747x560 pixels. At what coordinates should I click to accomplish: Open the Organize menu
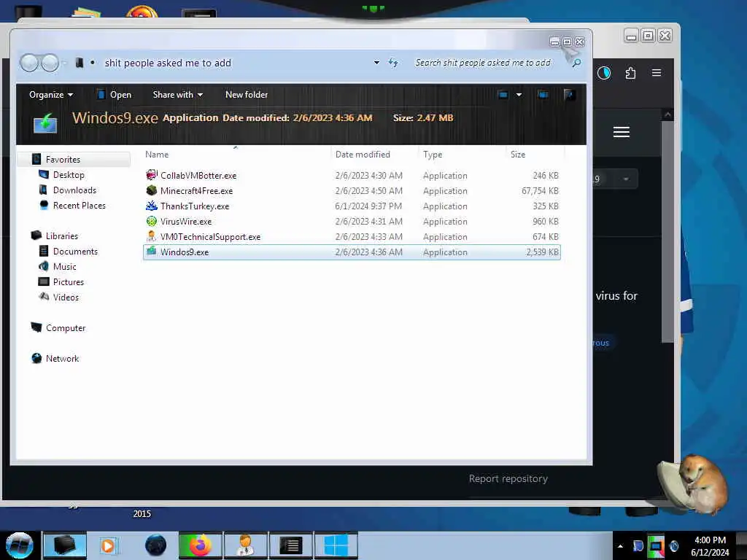[51, 95]
